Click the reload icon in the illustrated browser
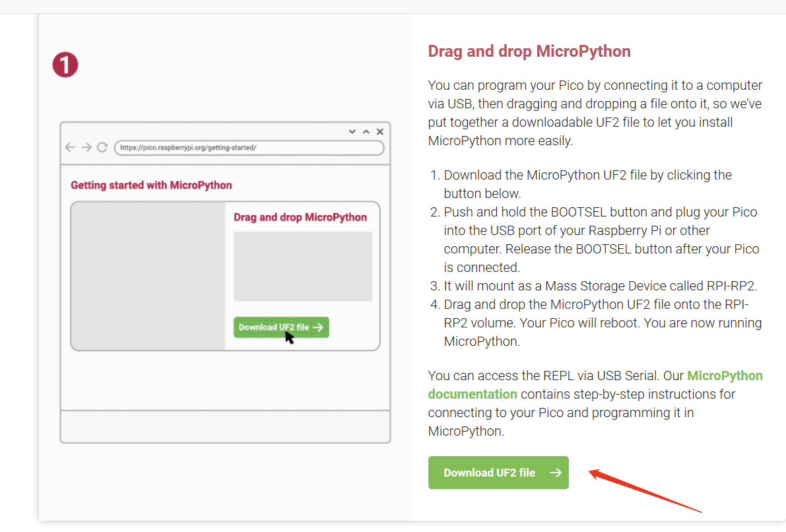Viewport: 786px width, 532px height. tap(102, 147)
